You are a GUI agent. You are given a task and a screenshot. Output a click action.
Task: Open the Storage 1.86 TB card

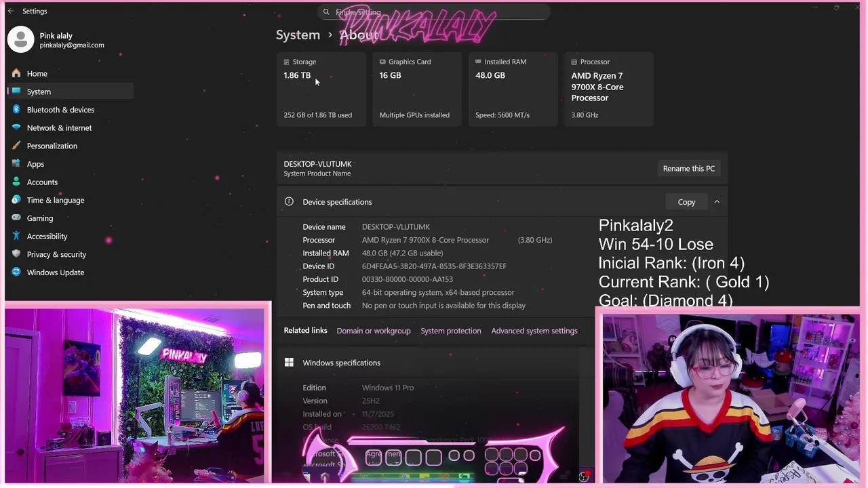(321, 89)
